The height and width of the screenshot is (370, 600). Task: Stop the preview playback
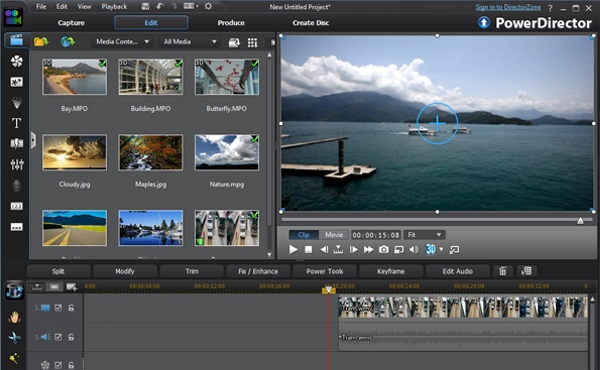click(x=308, y=249)
